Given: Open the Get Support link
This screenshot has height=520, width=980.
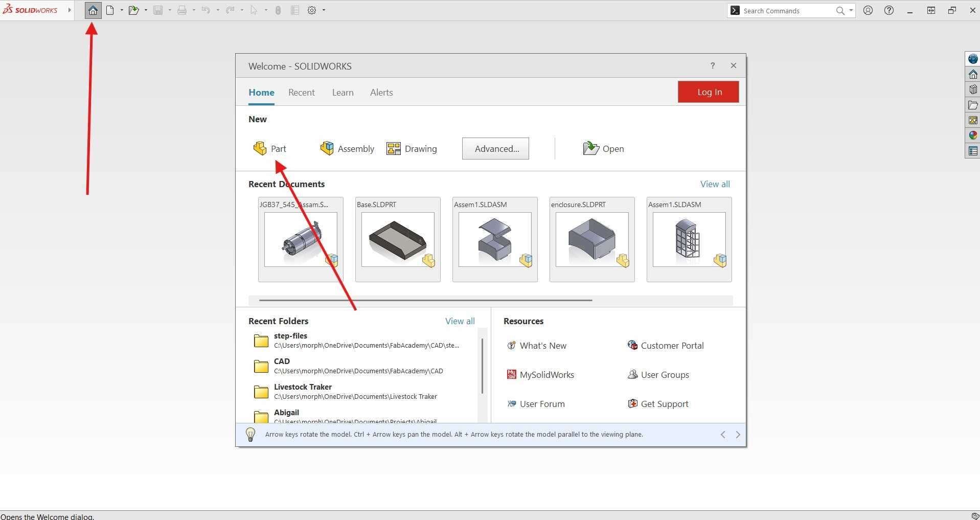Looking at the screenshot, I should click(x=658, y=404).
